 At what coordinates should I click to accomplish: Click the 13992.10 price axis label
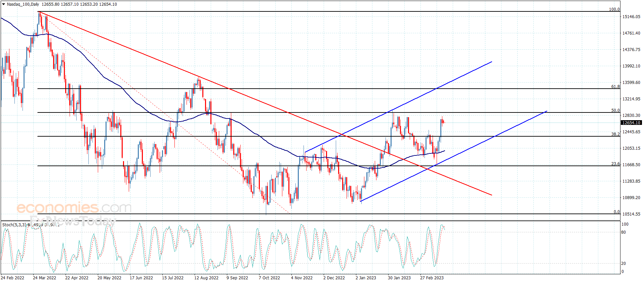click(x=631, y=66)
